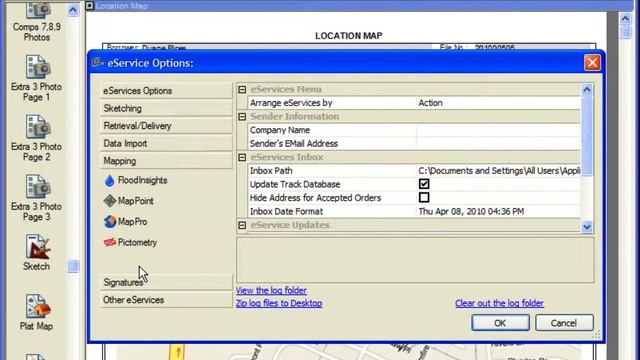Open Extra 3 Photo Page 1 icon
640x360 pixels.
(38, 67)
